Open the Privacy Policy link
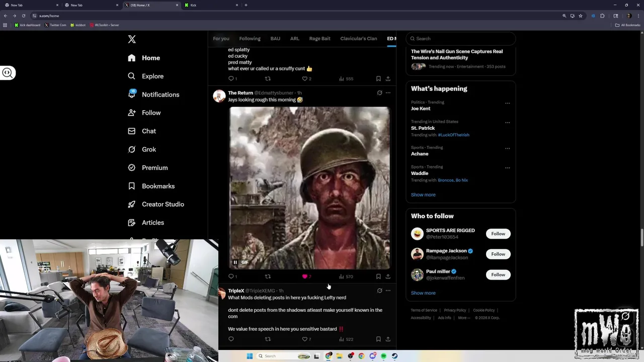 (x=455, y=310)
